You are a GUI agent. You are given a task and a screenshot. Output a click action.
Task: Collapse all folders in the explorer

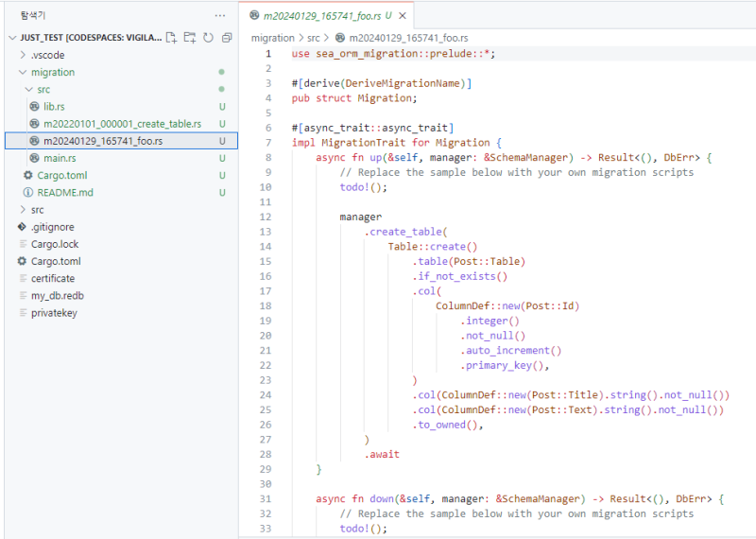click(226, 38)
